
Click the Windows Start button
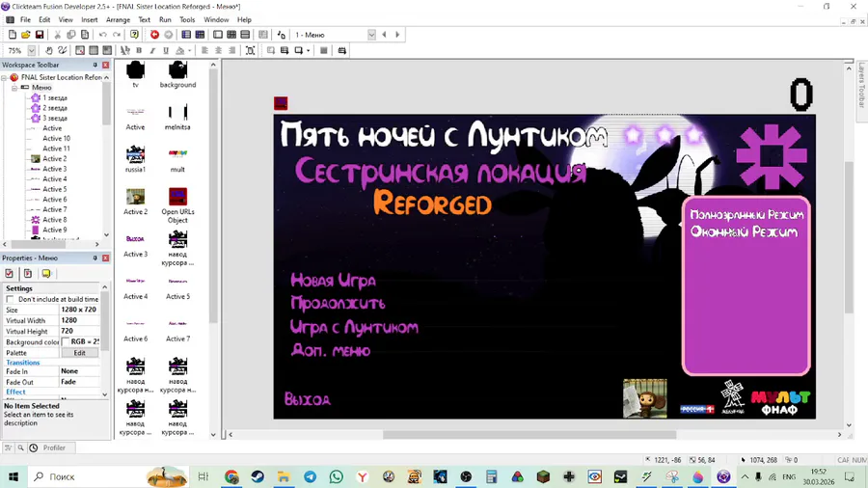14,476
